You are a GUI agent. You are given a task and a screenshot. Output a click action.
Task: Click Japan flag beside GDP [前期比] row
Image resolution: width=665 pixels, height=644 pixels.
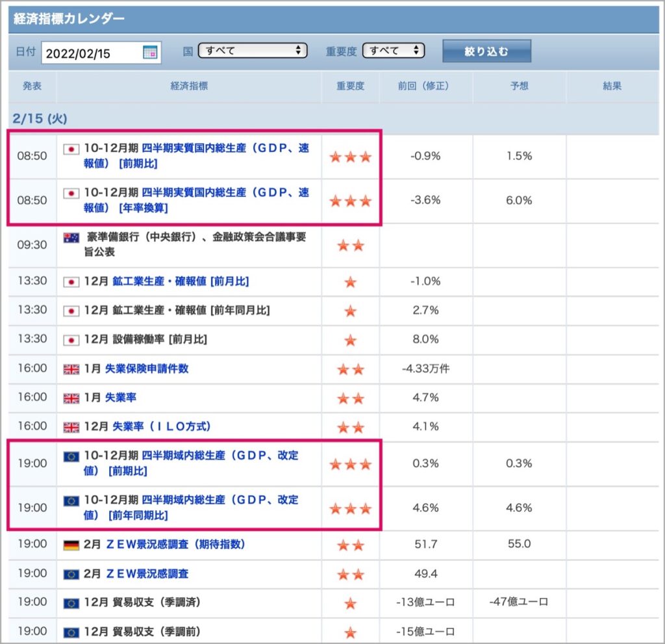click(x=71, y=149)
